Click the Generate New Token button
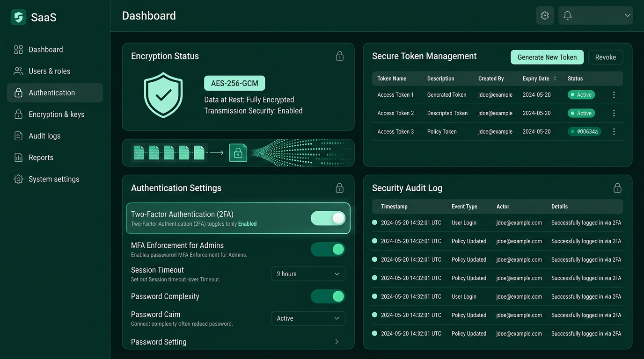The height and width of the screenshot is (359, 644). pyautogui.click(x=547, y=57)
